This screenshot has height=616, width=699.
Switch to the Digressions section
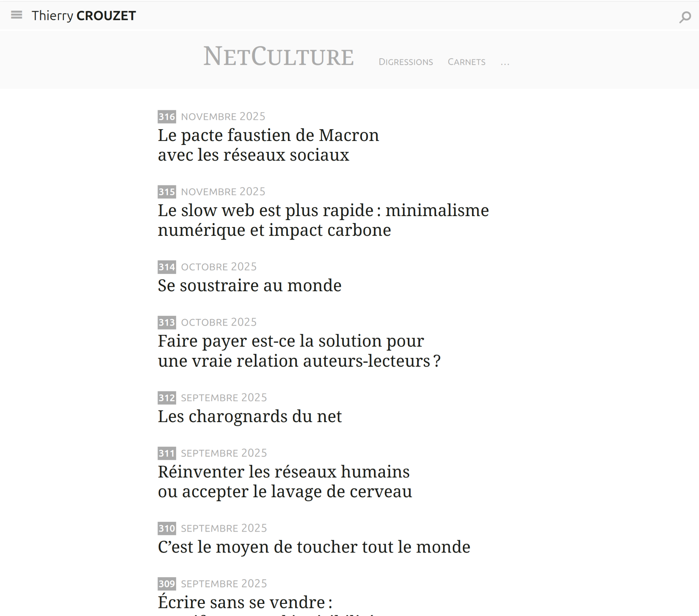point(405,62)
